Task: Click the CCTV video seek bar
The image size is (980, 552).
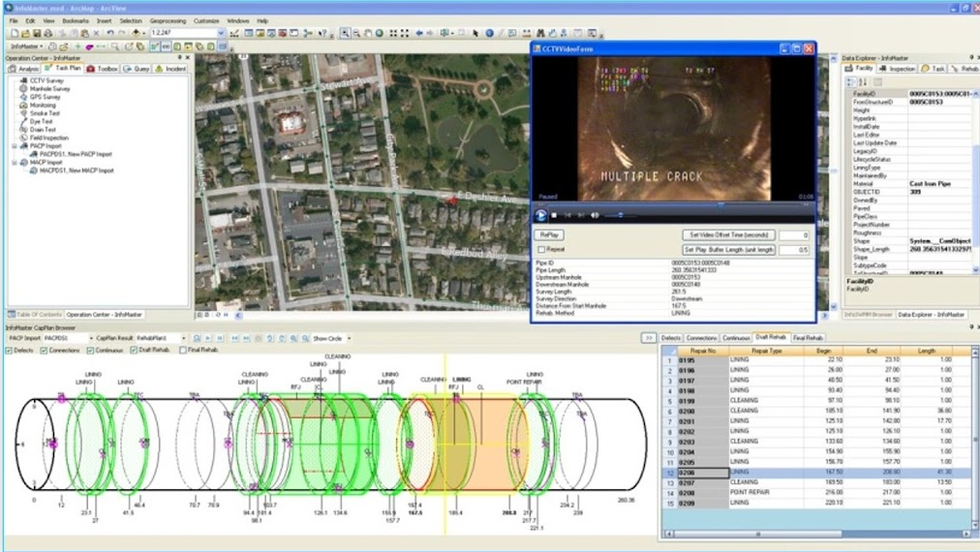Action: point(673,204)
